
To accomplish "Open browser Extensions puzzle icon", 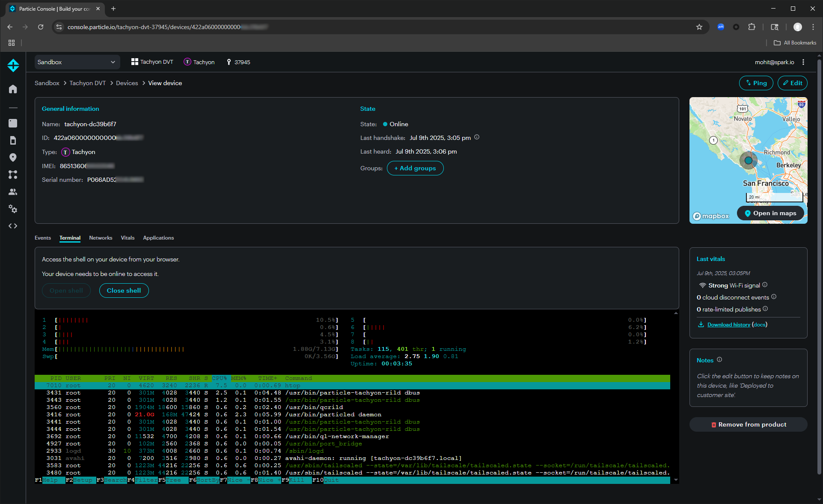I will point(752,27).
